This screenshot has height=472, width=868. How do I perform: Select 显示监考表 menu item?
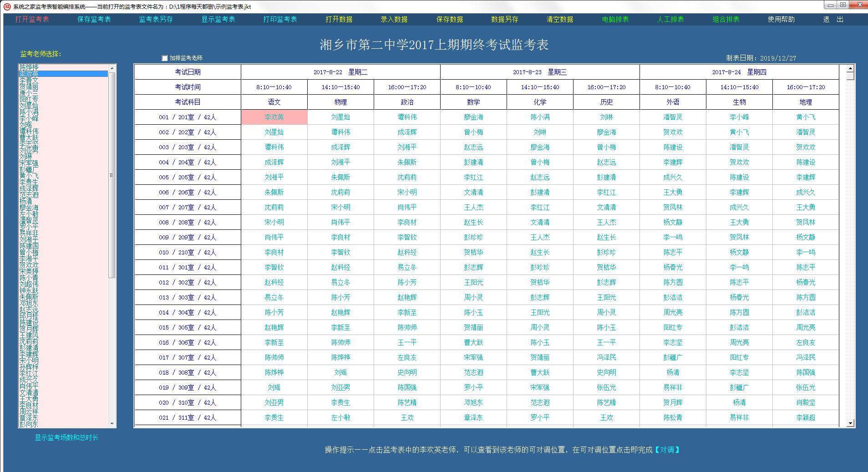click(x=218, y=19)
